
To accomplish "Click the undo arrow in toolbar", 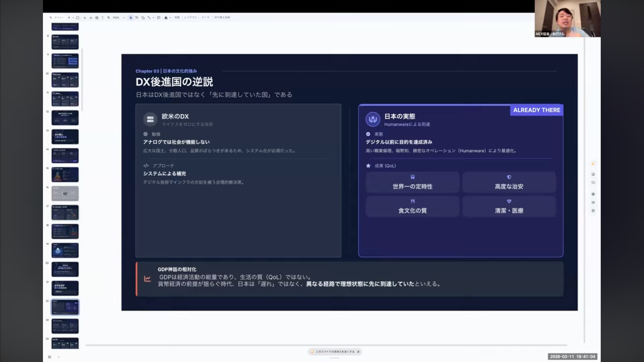I will 85,18.
